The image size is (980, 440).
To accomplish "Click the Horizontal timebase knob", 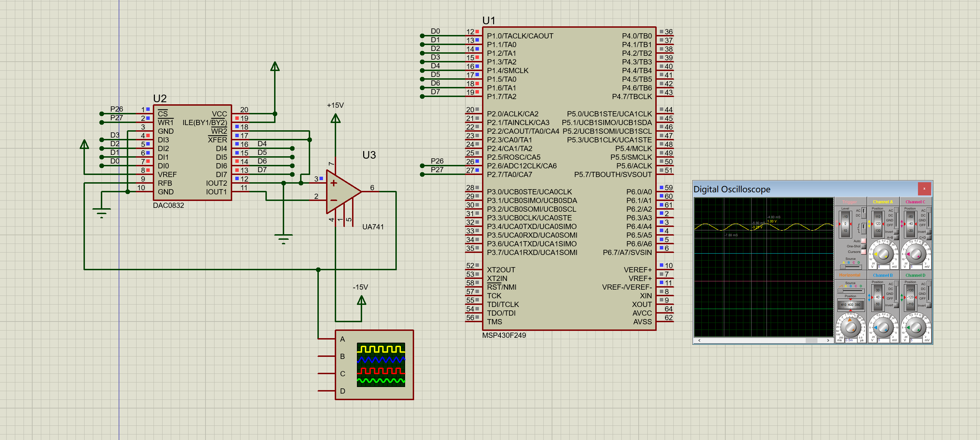I will click(850, 327).
